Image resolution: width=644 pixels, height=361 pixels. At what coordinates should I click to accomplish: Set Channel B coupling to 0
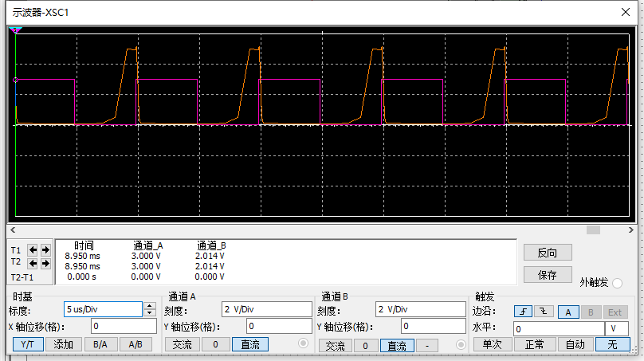365,346
